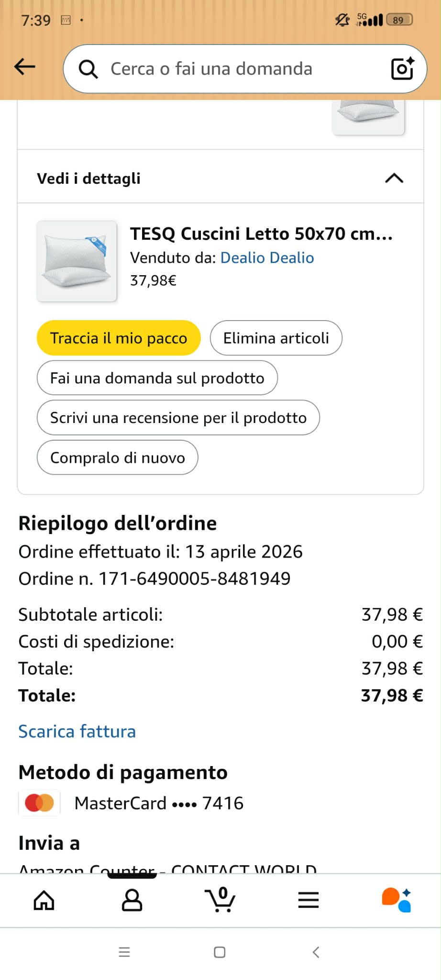Open Dealio Dealio seller link
441x980 pixels.
pos(267,257)
